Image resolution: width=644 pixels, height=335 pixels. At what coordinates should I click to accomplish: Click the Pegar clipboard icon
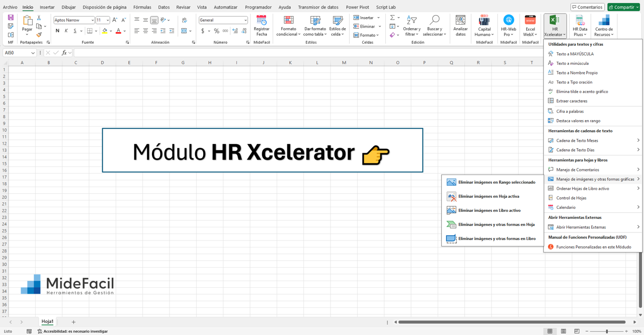[27, 21]
